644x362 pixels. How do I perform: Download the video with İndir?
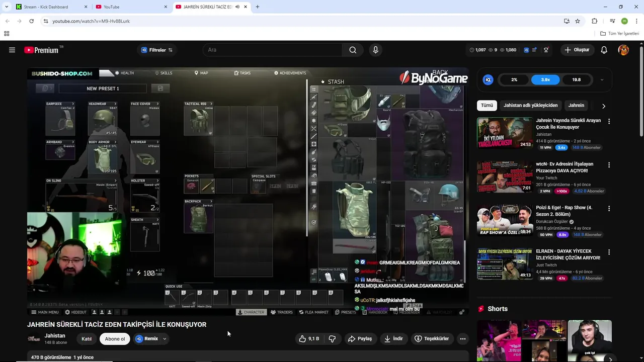pos(393,339)
